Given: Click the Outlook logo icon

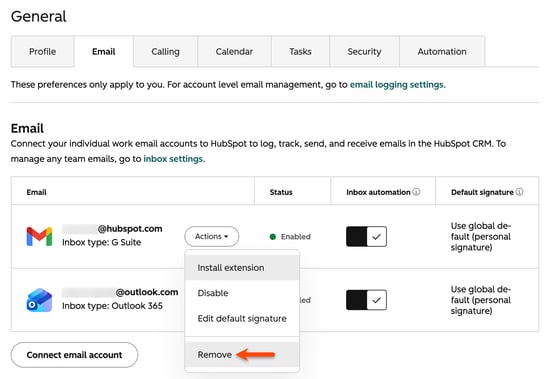Looking at the screenshot, I should pyautogui.click(x=39, y=300).
